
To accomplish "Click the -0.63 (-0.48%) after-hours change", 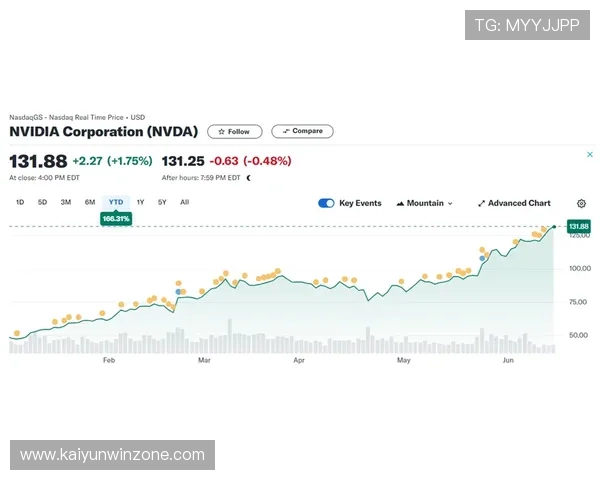I will coord(251,161).
